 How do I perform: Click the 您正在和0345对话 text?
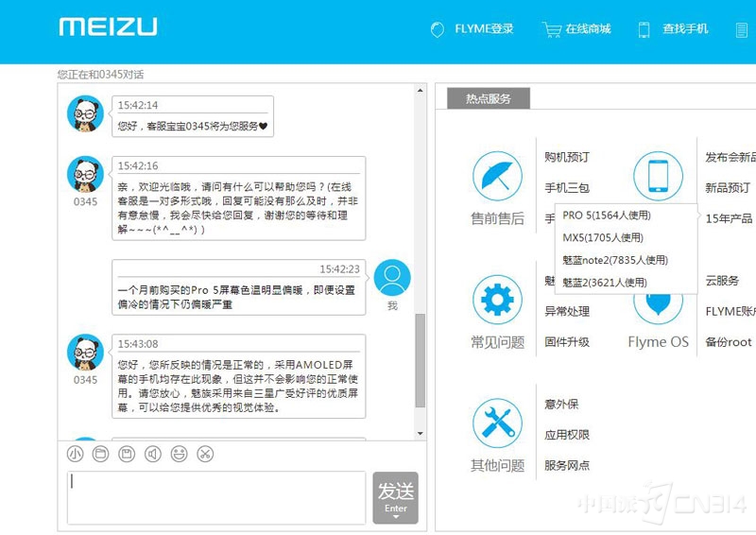[x=100, y=75]
